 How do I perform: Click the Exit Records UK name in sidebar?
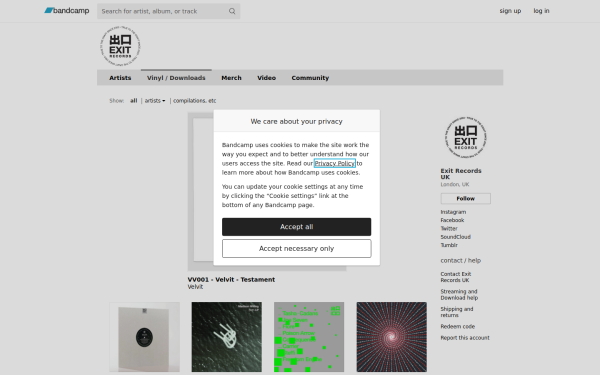coord(461,174)
